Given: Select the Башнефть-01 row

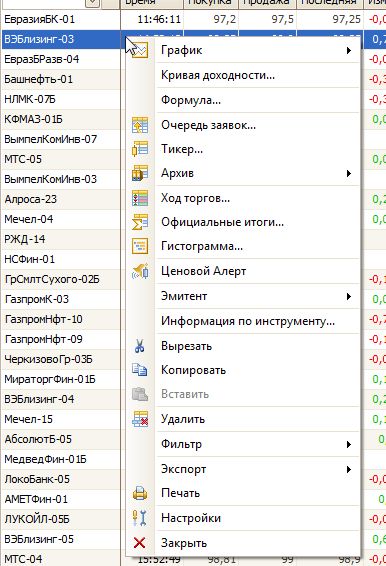Looking at the screenshot, I should click(61, 79).
